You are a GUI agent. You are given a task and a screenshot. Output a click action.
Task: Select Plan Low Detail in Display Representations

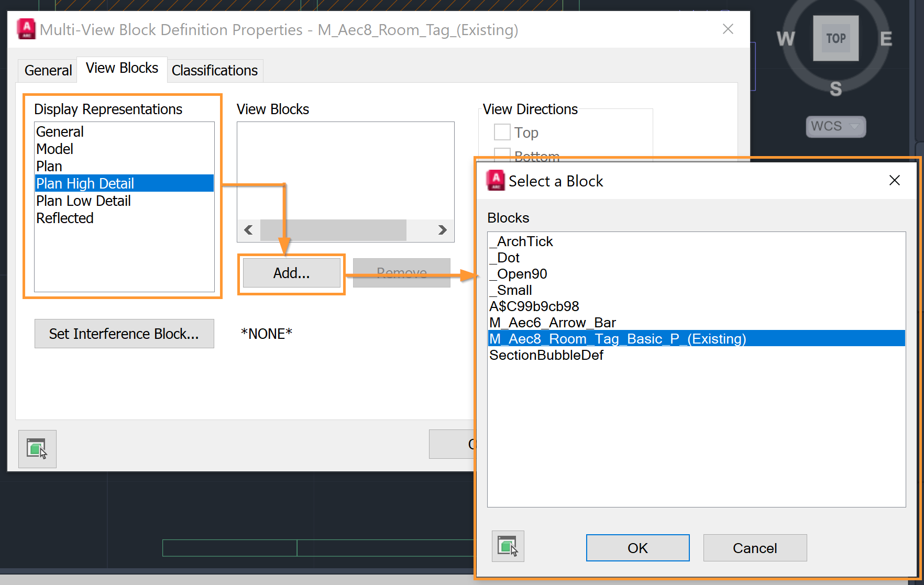[83, 201]
